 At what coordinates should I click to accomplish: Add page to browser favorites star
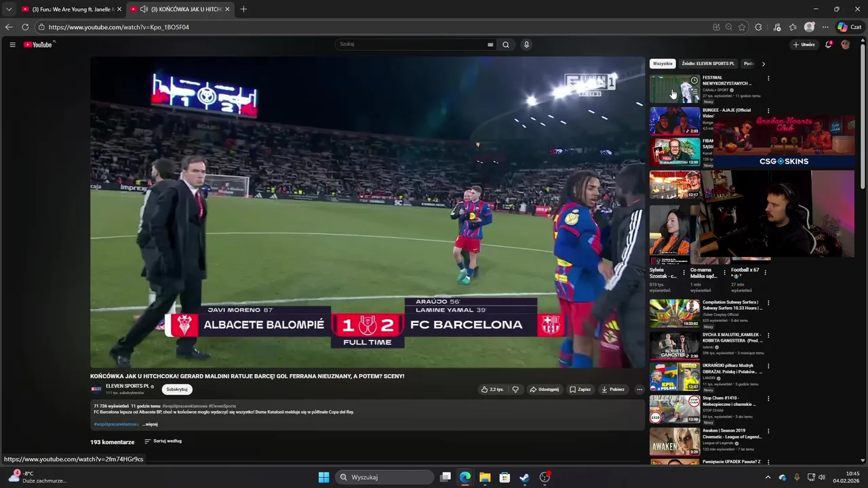click(x=742, y=27)
